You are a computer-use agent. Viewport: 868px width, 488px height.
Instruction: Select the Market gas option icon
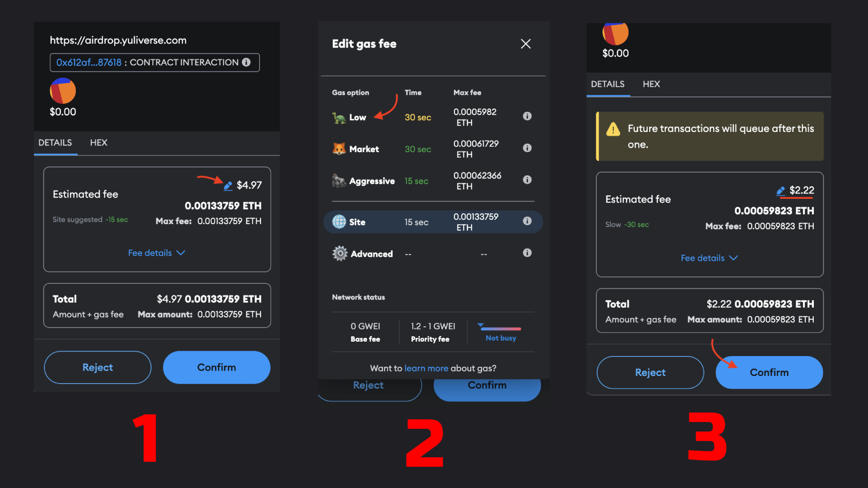pos(338,148)
